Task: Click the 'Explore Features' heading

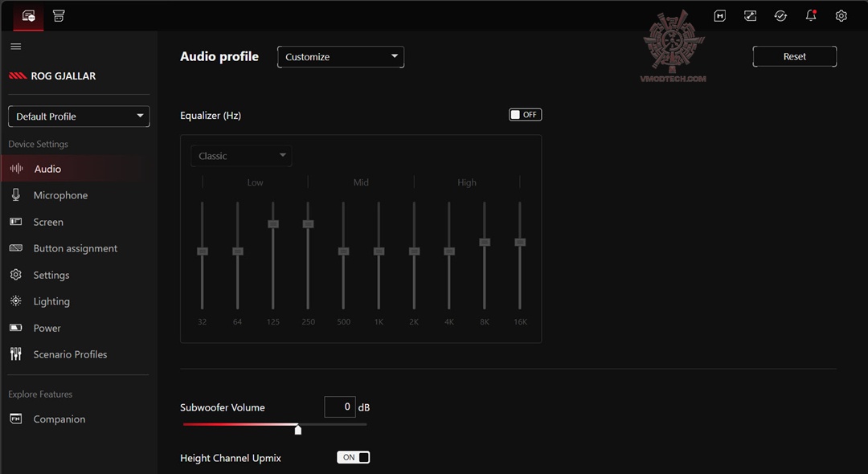Action: (x=40, y=394)
